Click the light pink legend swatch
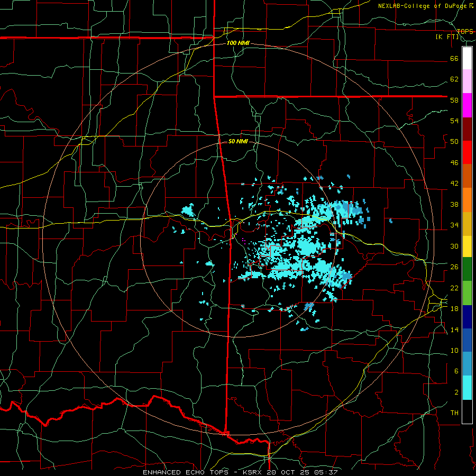The height and width of the screenshot is (476, 476). point(467,81)
